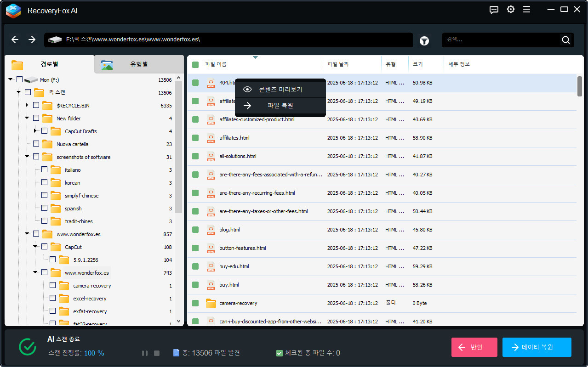588x367 pixels.
Task: Pause the scan with the pause icon
Action: click(x=145, y=353)
